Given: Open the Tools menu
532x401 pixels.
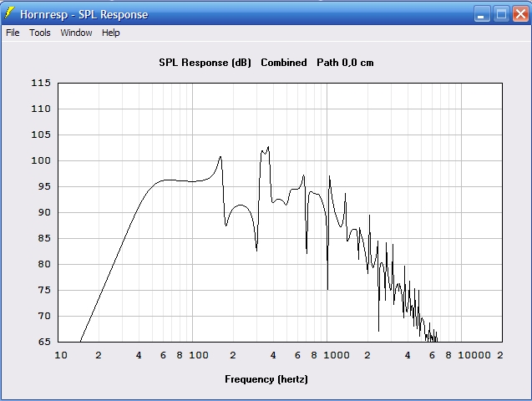Looking at the screenshot, I should [40, 33].
